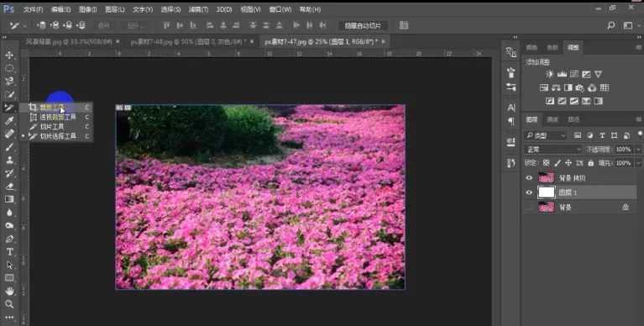
Task: Open the 滤镜(T) menu
Action: point(198,9)
